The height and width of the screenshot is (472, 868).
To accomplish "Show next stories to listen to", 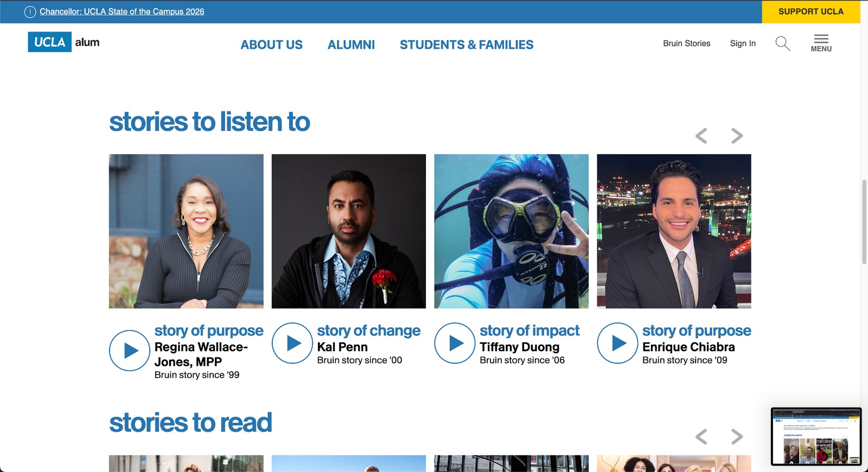I will click(737, 136).
